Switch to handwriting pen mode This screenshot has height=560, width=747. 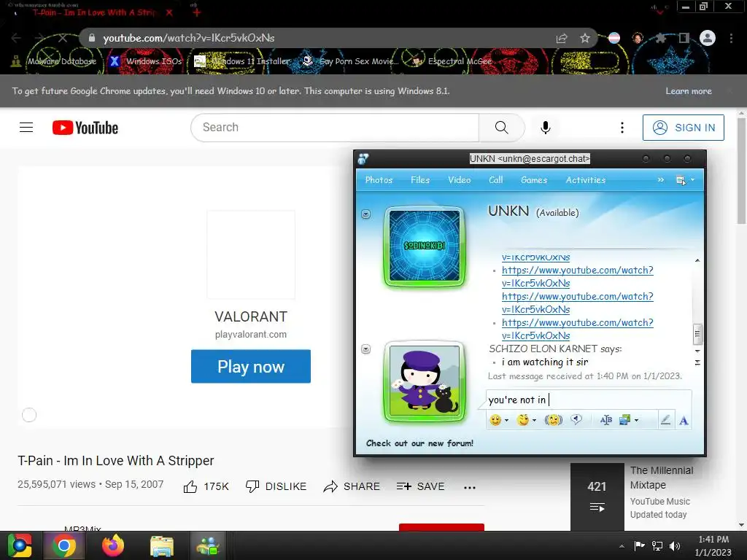[665, 420]
